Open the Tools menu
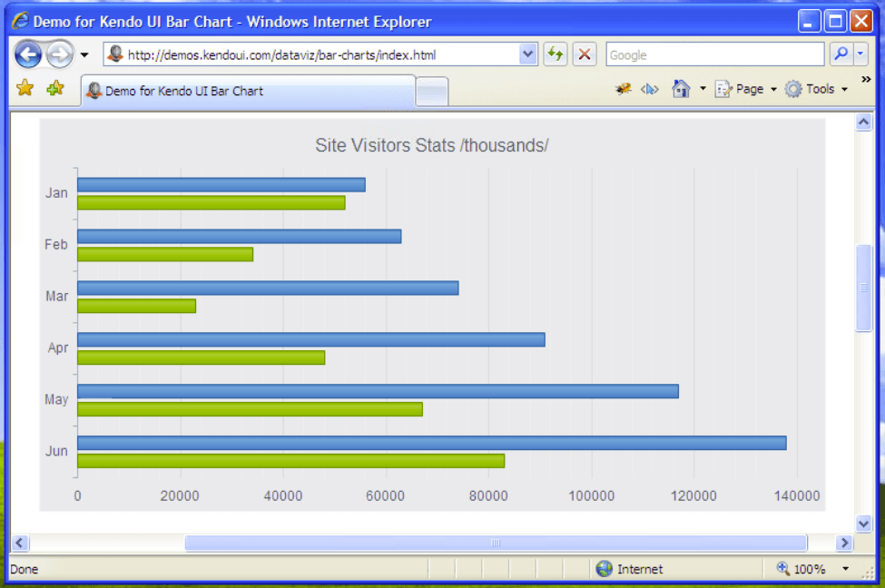 (x=818, y=89)
